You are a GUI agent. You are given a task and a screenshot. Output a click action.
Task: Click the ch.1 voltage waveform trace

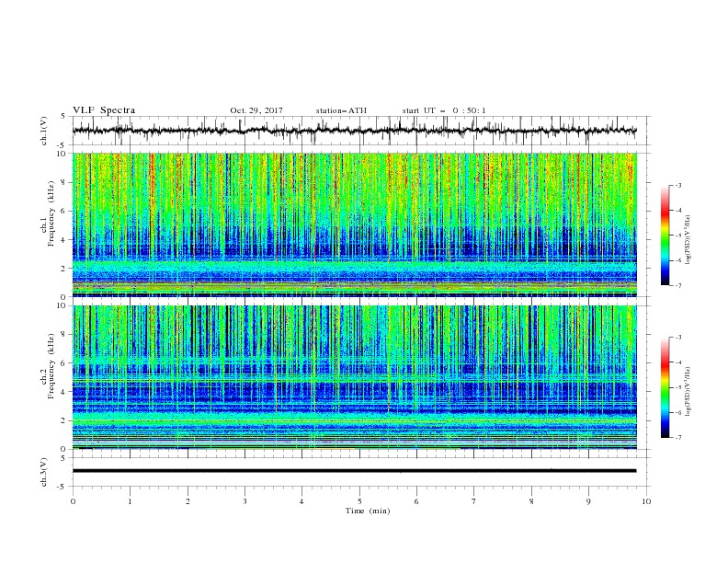(x=354, y=131)
